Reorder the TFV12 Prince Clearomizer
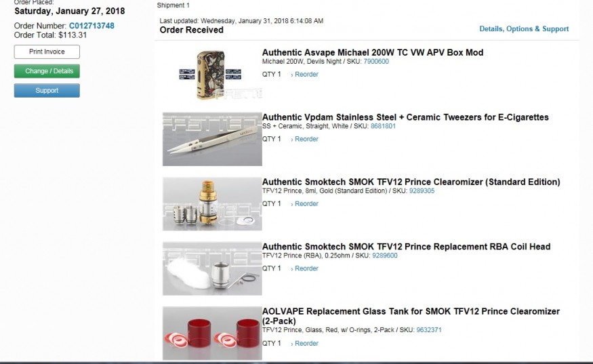The height and width of the screenshot is (364, 593). point(306,204)
